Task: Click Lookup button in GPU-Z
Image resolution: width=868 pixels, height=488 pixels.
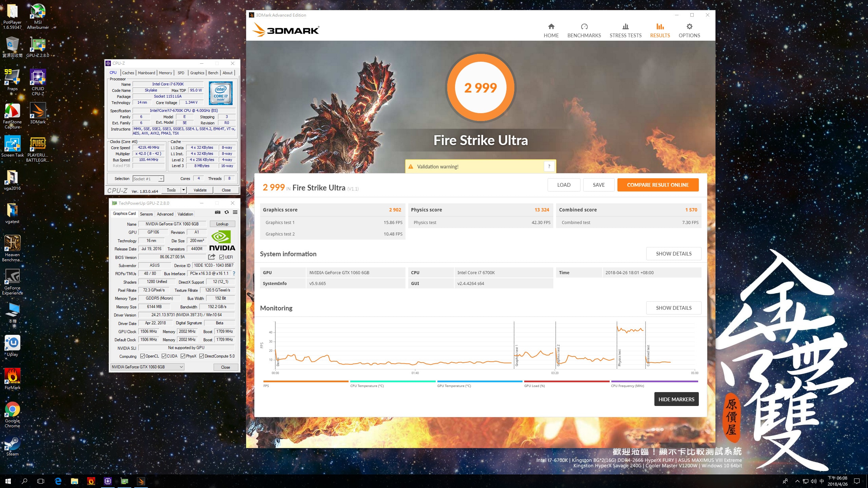Action: click(222, 224)
